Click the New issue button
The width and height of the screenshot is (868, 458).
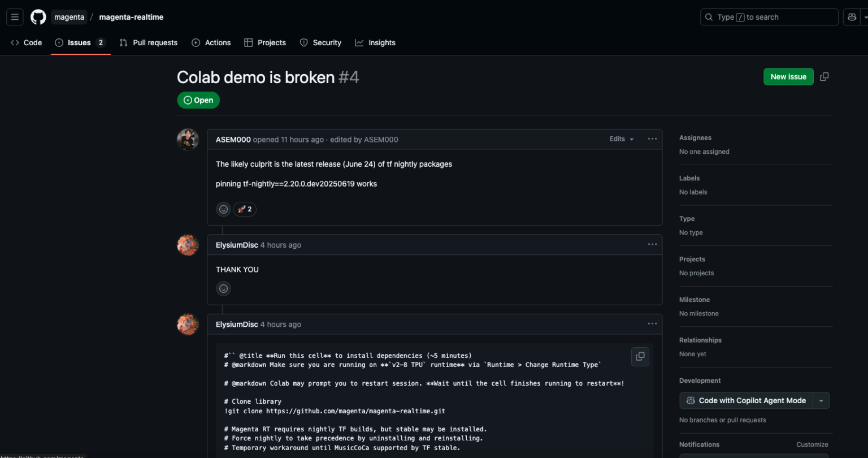tap(788, 77)
